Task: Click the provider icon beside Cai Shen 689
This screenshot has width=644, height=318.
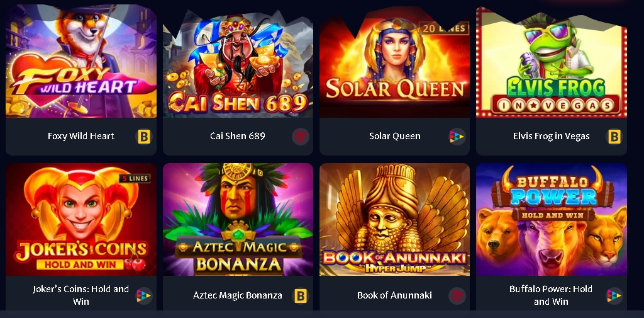Action: point(300,136)
